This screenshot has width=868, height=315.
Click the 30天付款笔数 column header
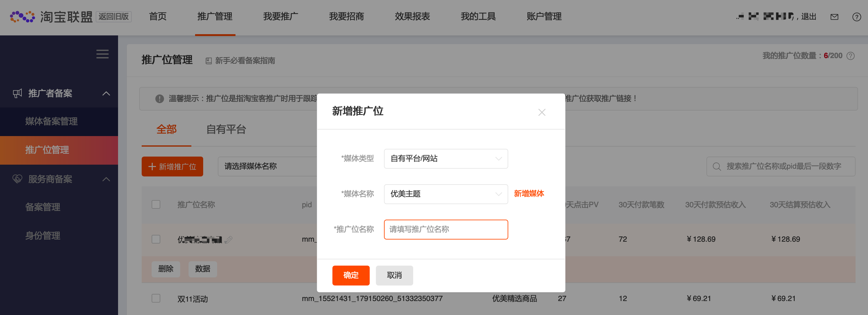pyautogui.click(x=641, y=205)
